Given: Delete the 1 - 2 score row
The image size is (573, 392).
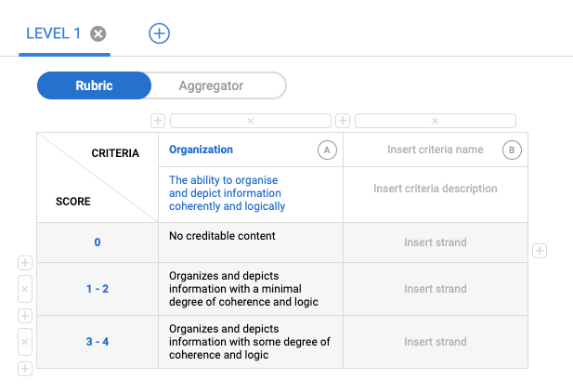Looking at the screenshot, I should pyautogui.click(x=25, y=290).
